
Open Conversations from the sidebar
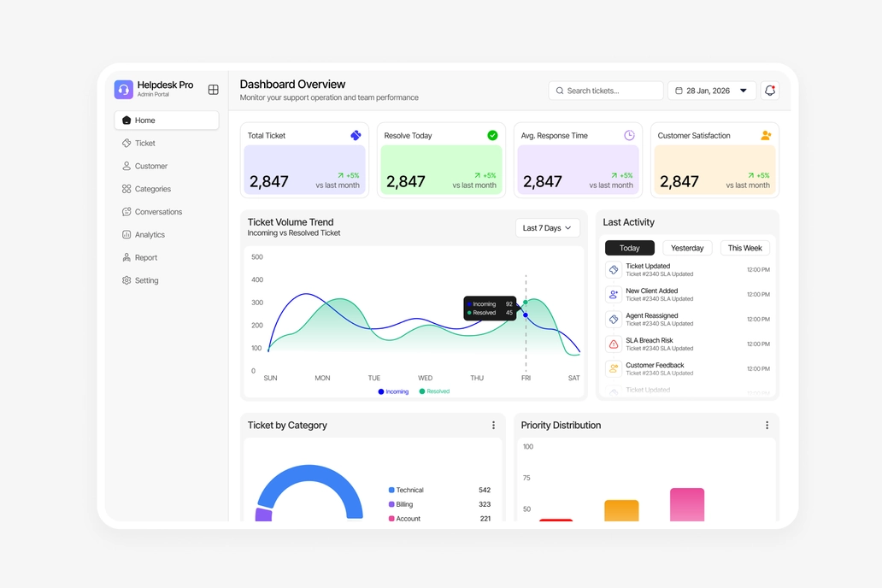coord(167,212)
